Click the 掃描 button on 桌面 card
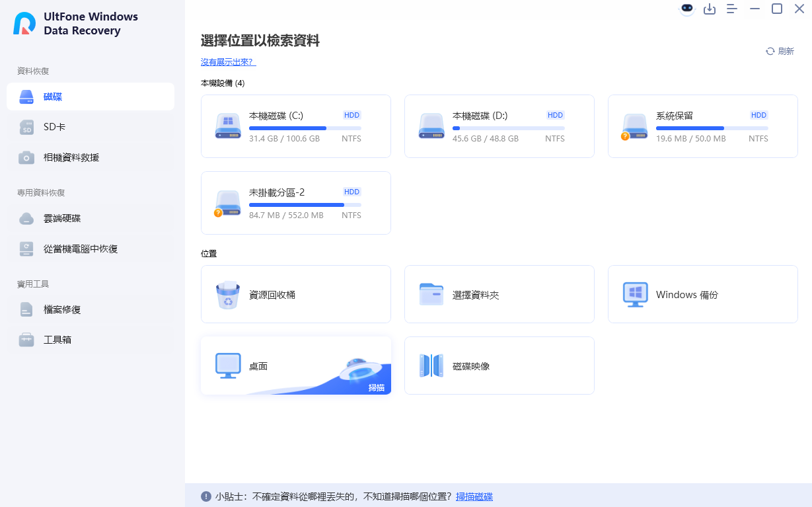The image size is (812, 507). pyautogui.click(x=377, y=388)
